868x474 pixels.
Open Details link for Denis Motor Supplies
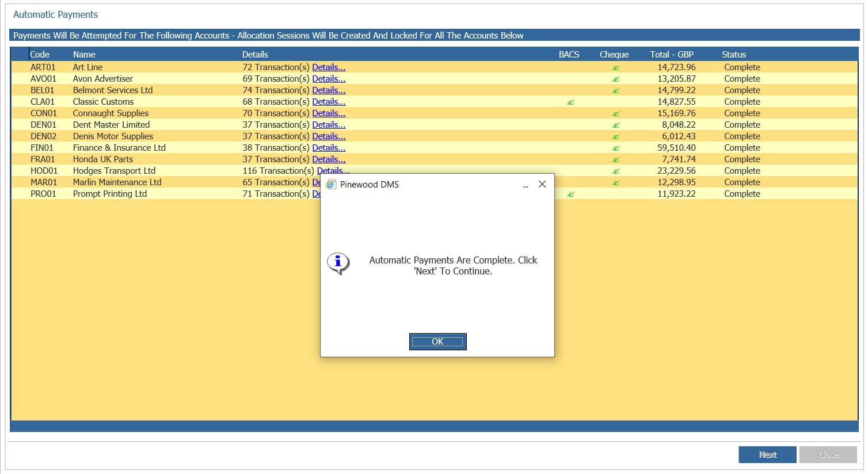coord(329,136)
